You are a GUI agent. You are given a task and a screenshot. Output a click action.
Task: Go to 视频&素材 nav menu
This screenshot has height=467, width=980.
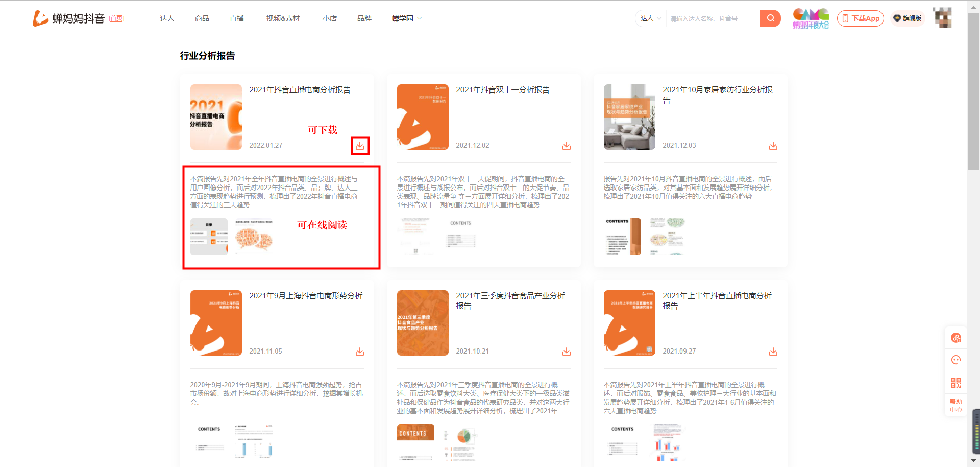(x=283, y=18)
